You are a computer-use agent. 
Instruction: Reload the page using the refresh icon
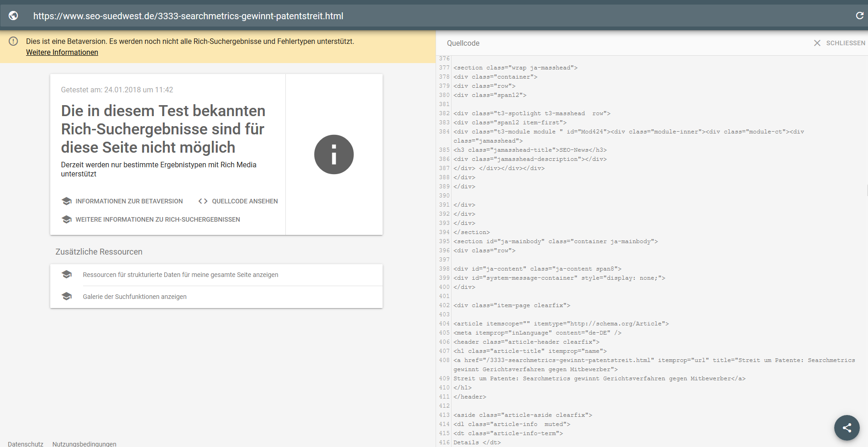click(x=859, y=16)
